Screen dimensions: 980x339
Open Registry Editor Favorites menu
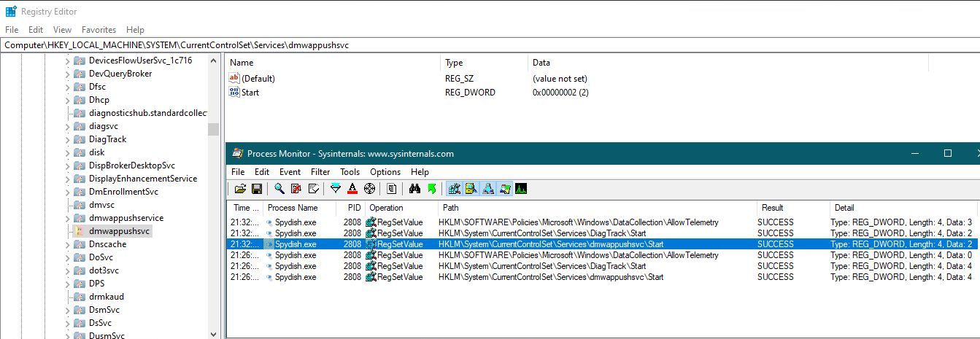pyautogui.click(x=99, y=30)
